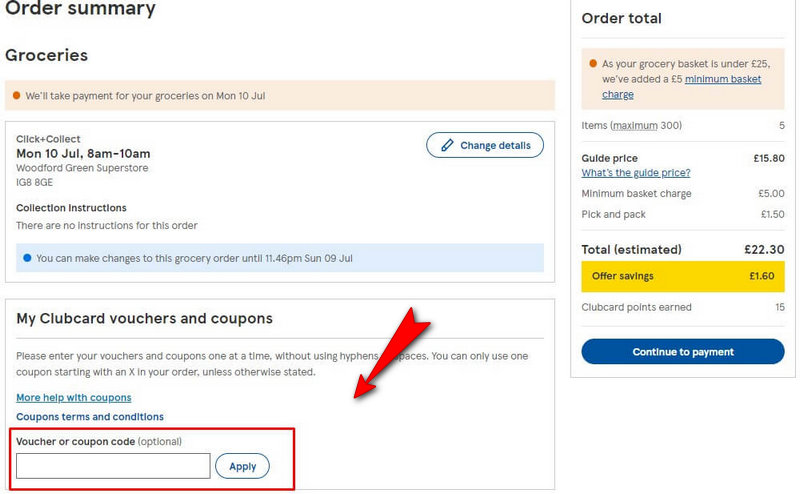Click the blue dot beside order changes notice

click(27, 258)
